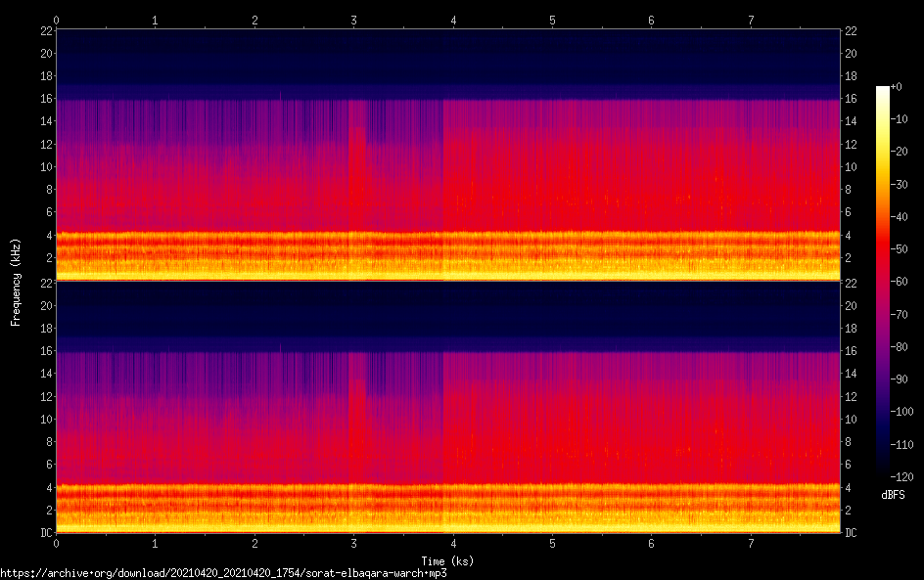Click the lower channel spectrogram plot
Viewport: 924px width, 580px height.
coord(448,408)
